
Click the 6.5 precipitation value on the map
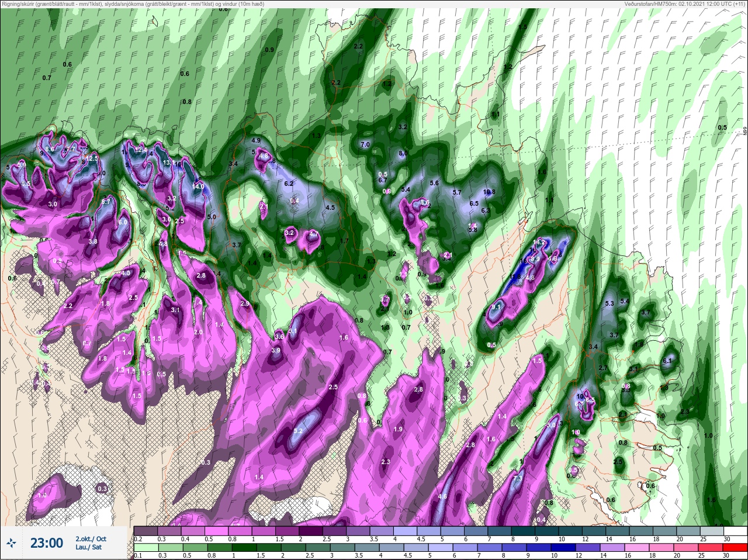tap(474, 204)
